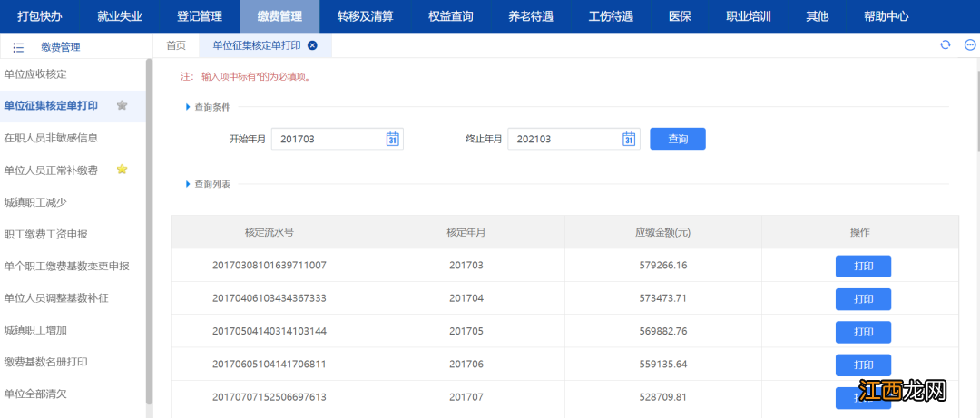Open calendar picker for 终止年月
This screenshot has height=418, width=980.
tap(628, 139)
